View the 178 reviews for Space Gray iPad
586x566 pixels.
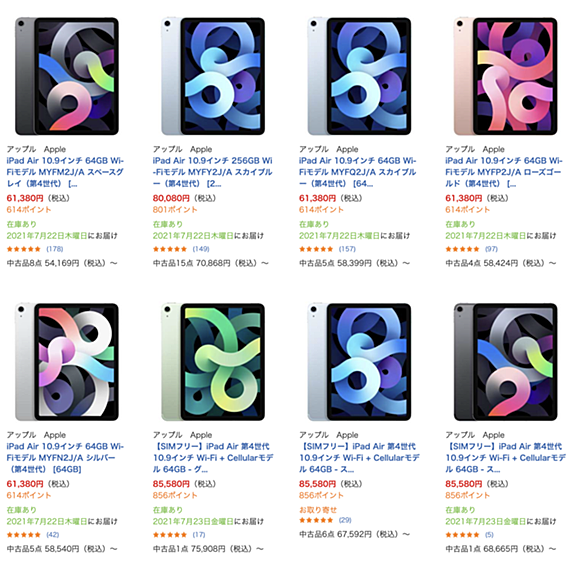click(x=55, y=249)
